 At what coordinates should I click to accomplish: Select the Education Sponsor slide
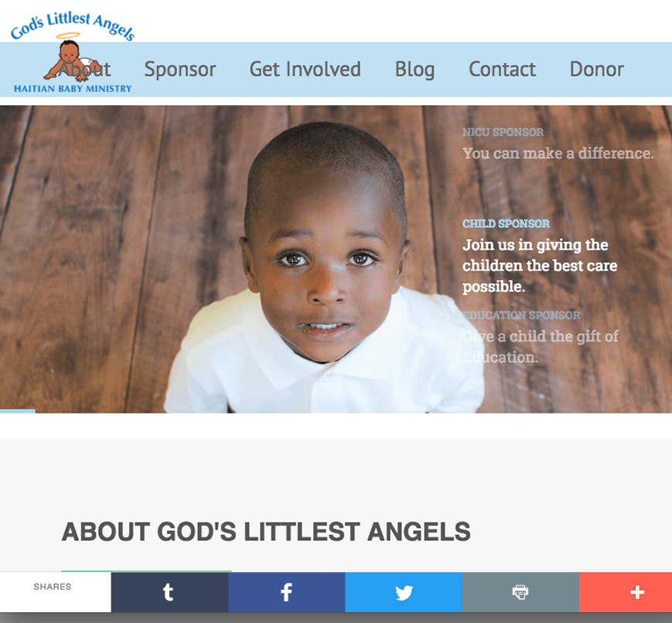click(521, 315)
